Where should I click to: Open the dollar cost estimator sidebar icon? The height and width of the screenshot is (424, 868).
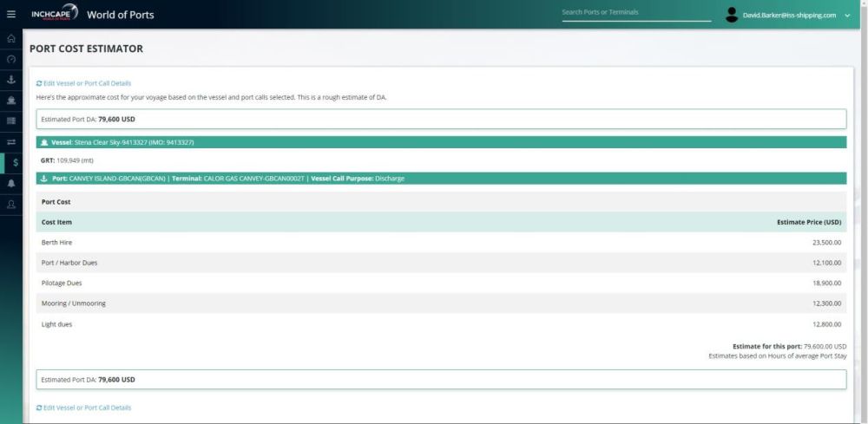15,162
